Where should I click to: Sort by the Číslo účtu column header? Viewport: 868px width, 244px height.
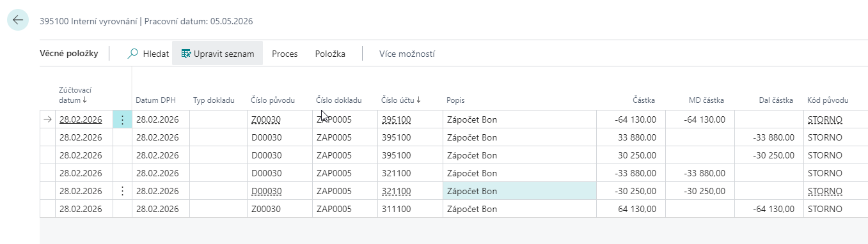pyautogui.click(x=402, y=100)
